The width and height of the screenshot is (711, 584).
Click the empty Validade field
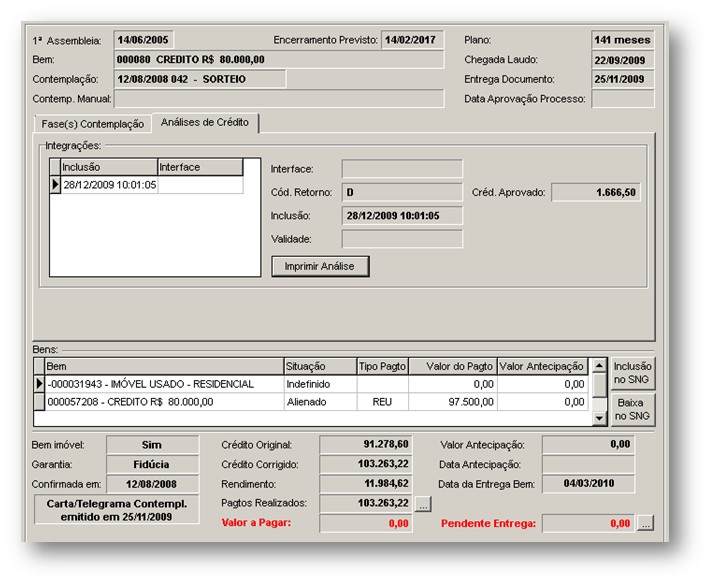point(402,239)
